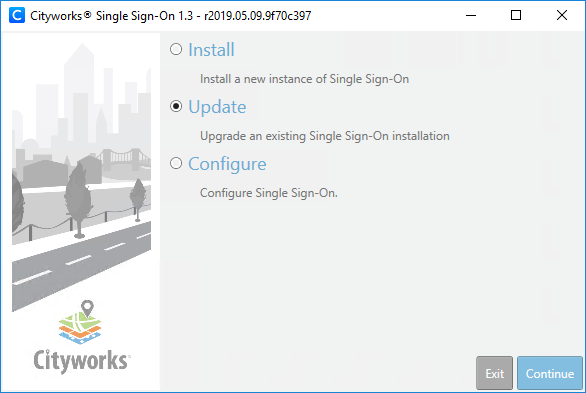Viewport: 586px width, 393px height.
Task: Select the Update radio button
Action: coord(176,106)
